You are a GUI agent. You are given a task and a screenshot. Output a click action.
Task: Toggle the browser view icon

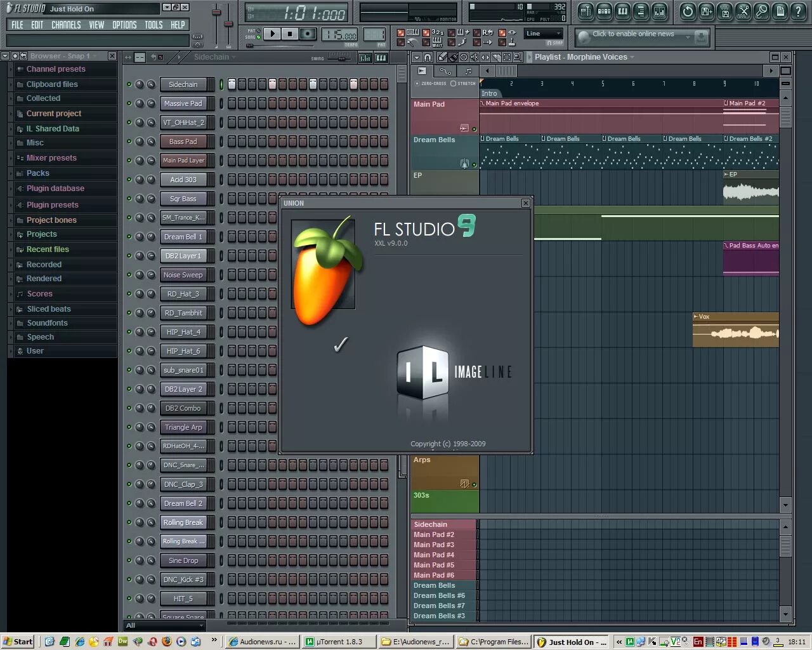[641, 11]
